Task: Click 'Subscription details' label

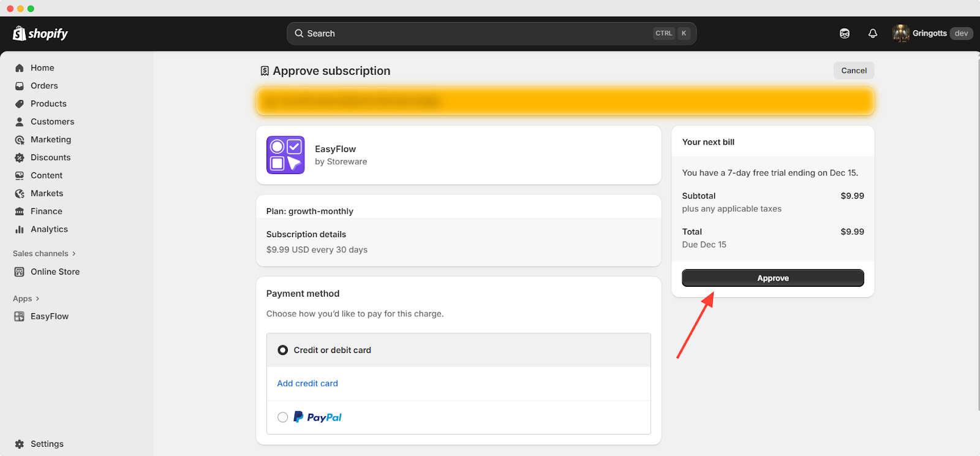Action: pyautogui.click(x=306, y=235)
